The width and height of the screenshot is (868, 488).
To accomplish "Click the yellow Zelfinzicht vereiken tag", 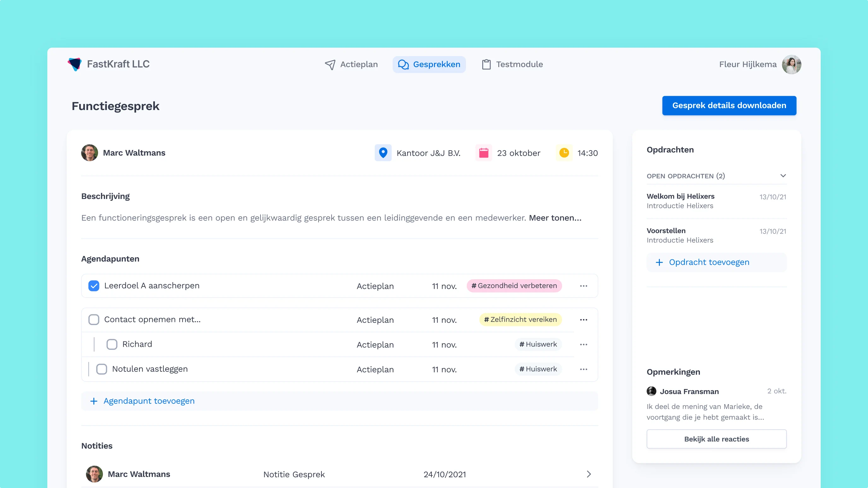I will tap(520, 320).
